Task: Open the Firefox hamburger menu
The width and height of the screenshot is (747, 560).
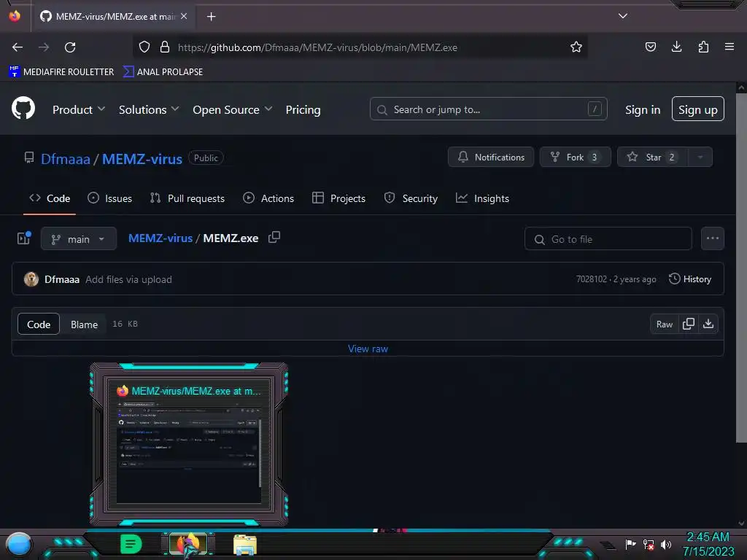Action: [x=729, y=47]
